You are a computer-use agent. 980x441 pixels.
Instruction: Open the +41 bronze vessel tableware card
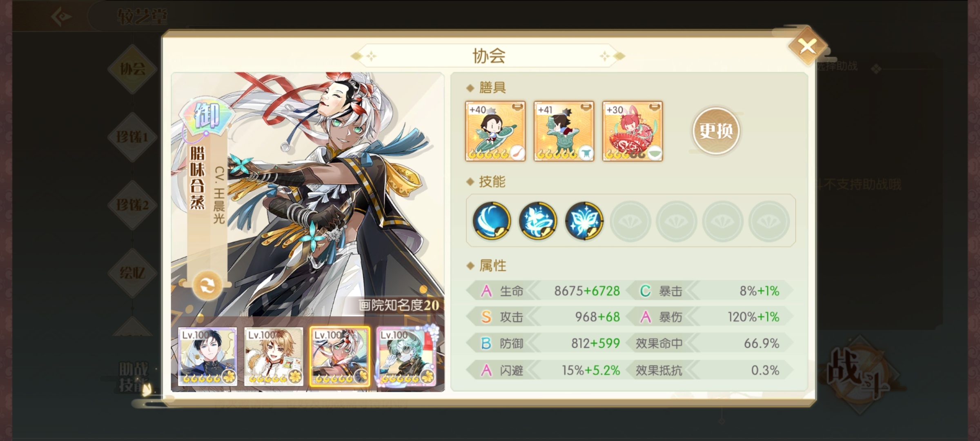pos(564,131)
